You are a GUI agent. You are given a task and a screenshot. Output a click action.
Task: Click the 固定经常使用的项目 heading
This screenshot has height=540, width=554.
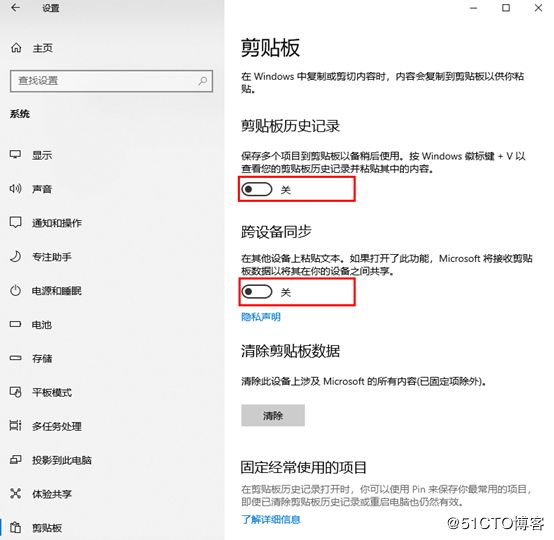[x=303, y=467]
